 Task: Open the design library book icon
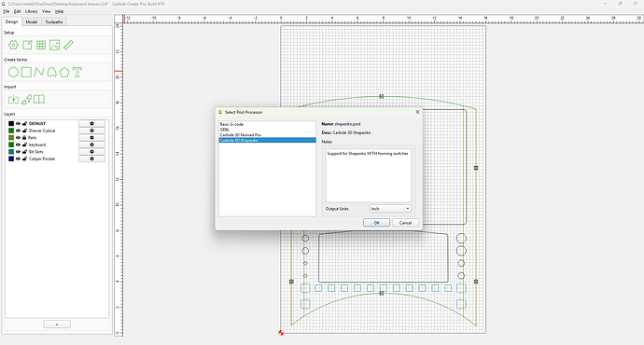(x=39, y=99)
